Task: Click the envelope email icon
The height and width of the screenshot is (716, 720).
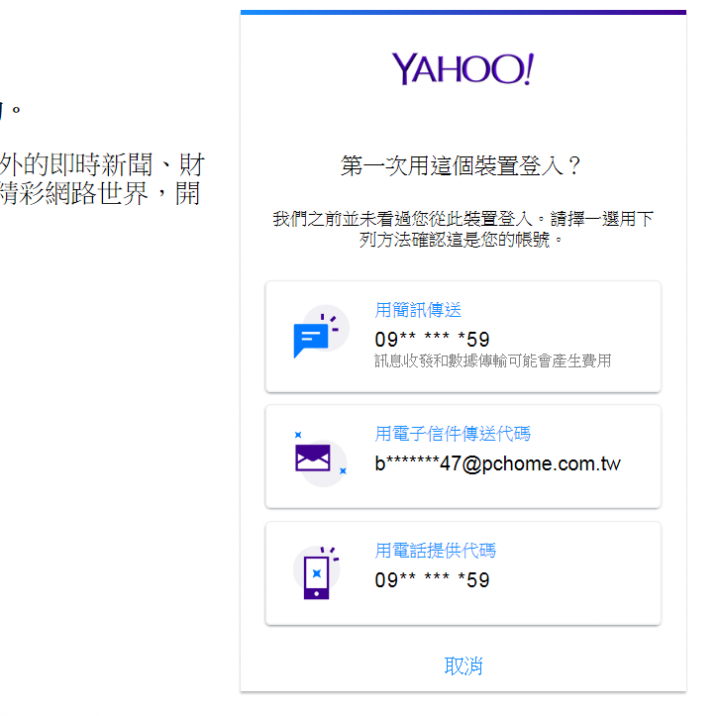Action: [x=320, y=458]
